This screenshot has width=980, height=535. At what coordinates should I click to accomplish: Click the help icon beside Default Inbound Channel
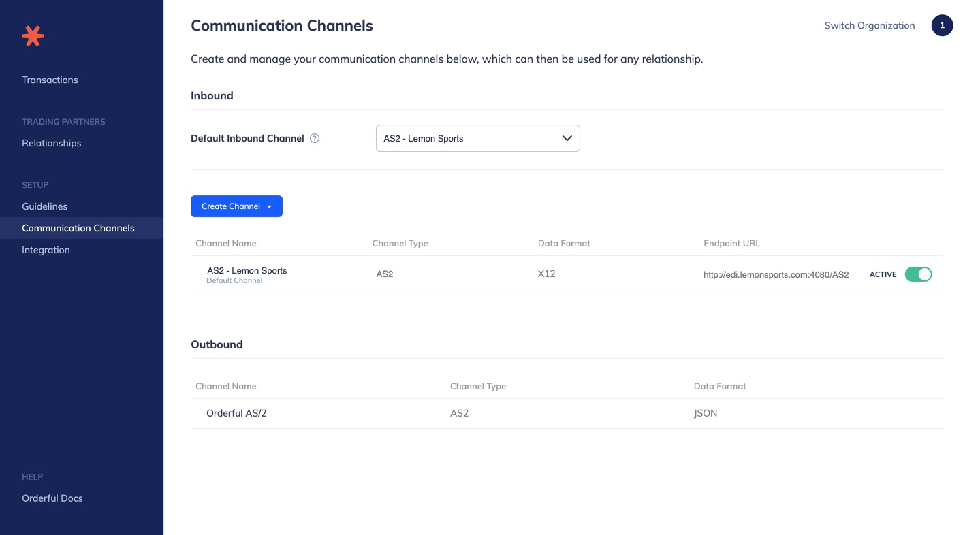coord(315,138)
